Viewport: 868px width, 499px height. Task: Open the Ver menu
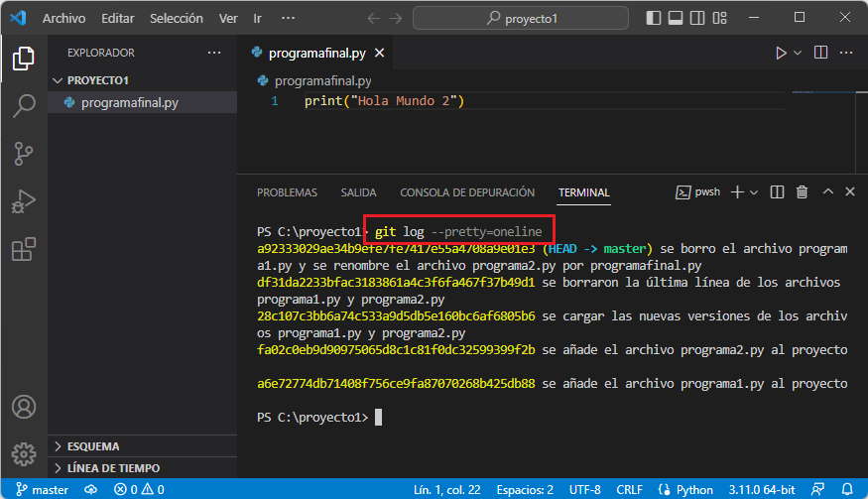[228, 18]
